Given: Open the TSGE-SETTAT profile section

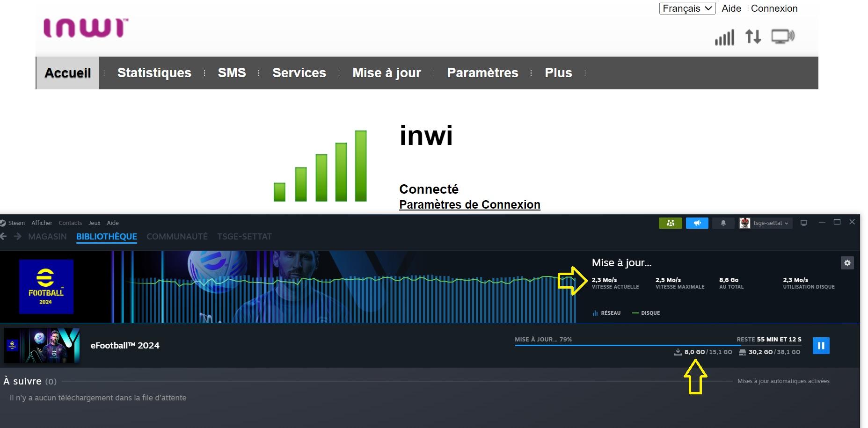Looking at the screenshot, I should click(x=244, y=237).
